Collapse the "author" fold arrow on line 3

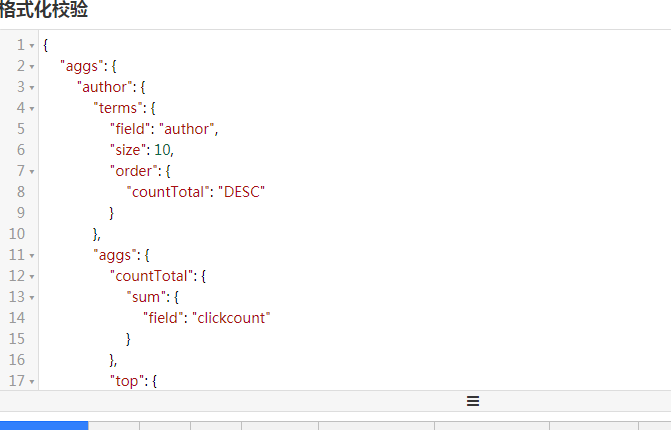(32, 87)
